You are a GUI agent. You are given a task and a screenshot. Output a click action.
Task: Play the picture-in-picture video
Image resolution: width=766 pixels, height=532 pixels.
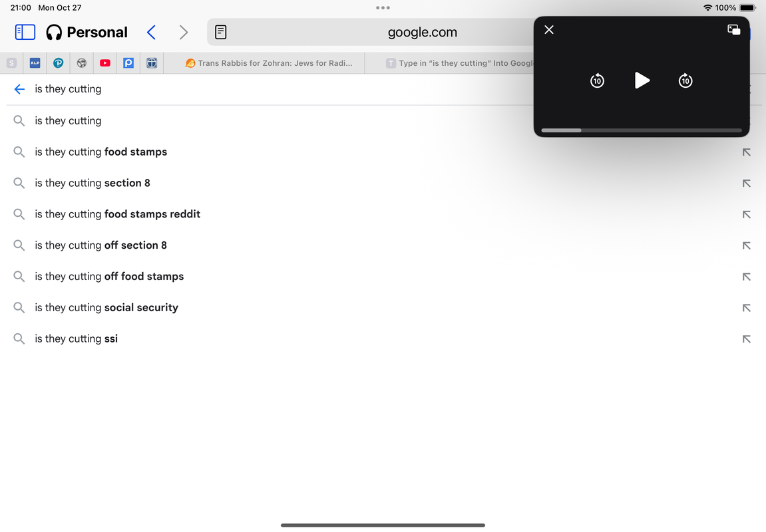point(642,80)
